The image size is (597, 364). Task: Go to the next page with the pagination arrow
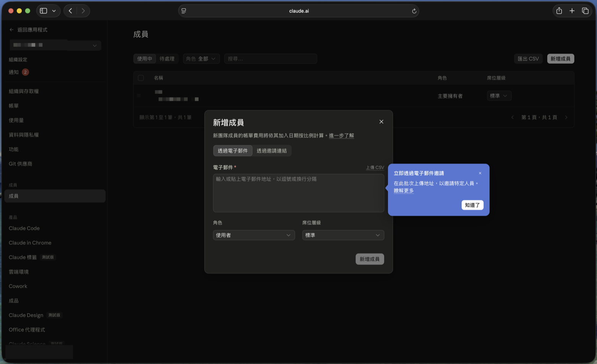point(566,118)
